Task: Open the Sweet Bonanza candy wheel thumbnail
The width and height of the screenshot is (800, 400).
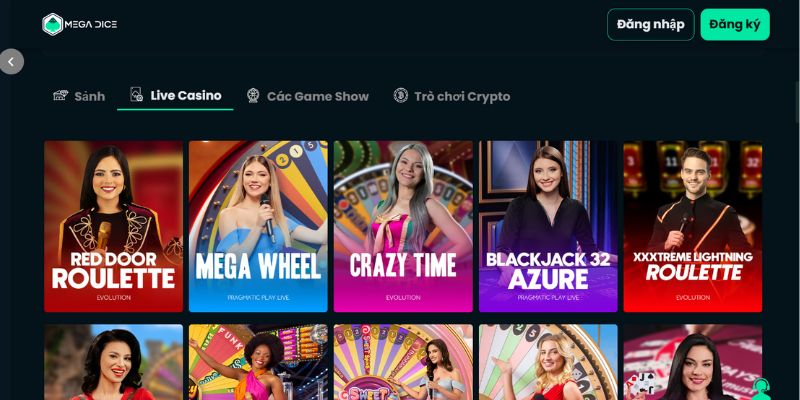Action: [403, 362]
